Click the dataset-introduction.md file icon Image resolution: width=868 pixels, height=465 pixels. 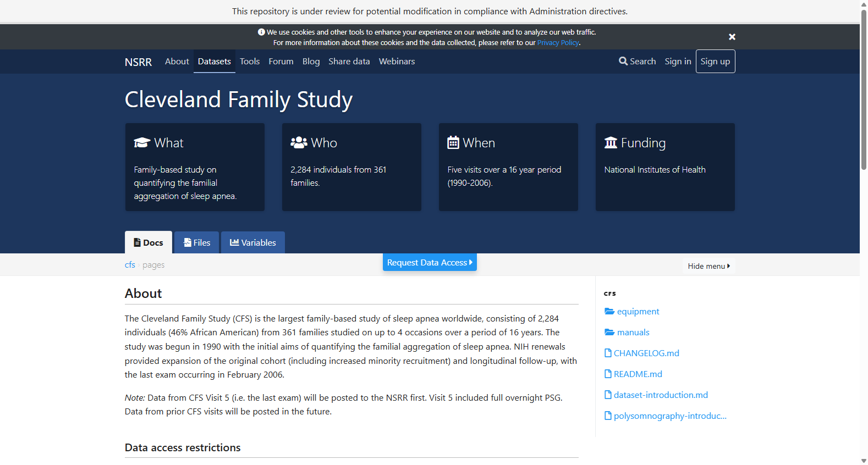pos(608,395)
